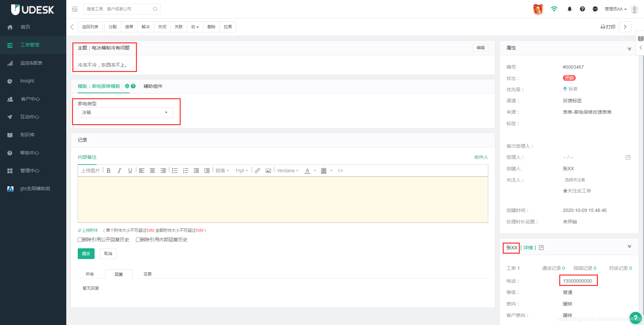Viewport: 644px width, 325px height.
Task: Open the chat bubble icon
Action: coord(595,9)
